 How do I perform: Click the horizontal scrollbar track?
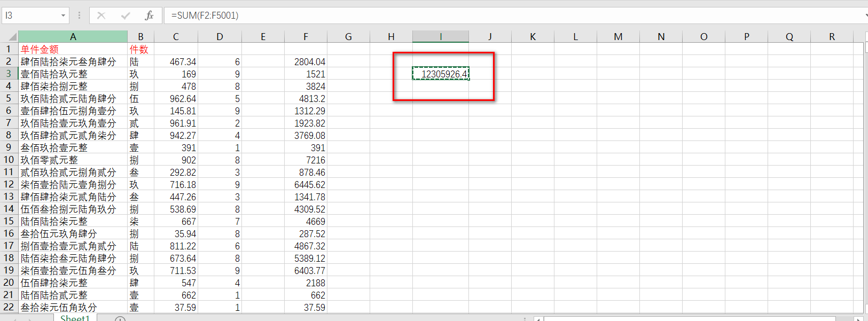[694, 319]
